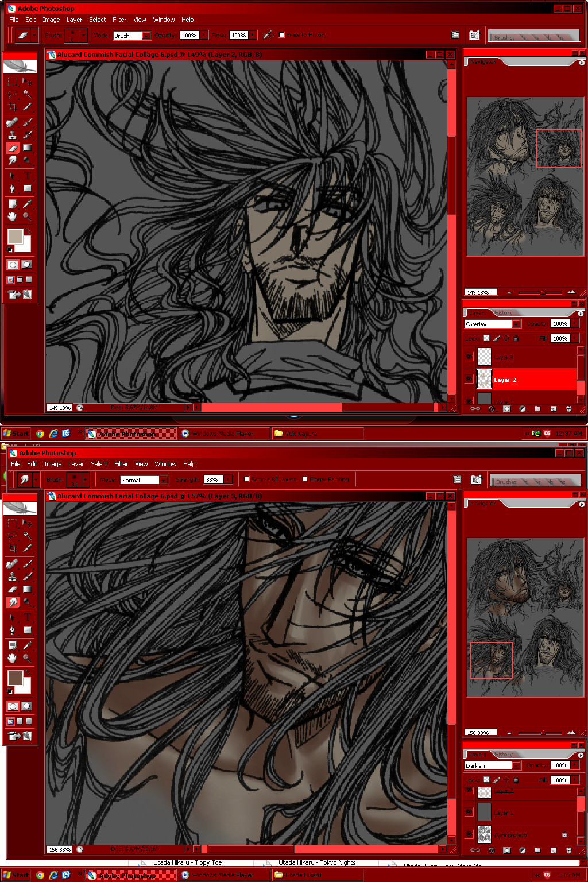The height and width of the screenshot is (882, 588).
Task: Enable the Sample All Layers checkbox
Action: [x=246, y=479]
